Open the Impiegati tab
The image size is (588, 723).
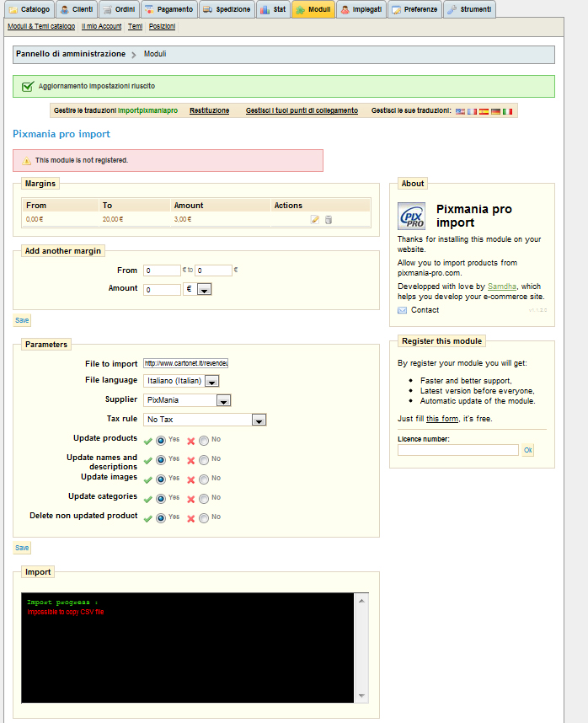361,9
